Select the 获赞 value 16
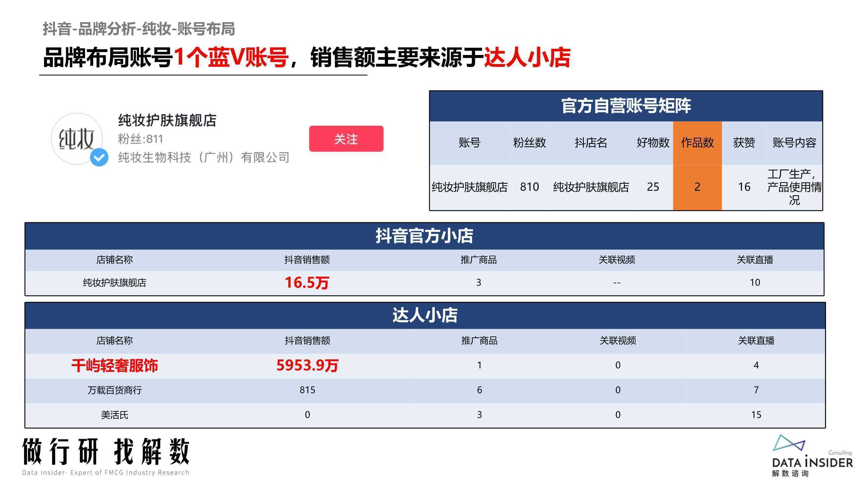868x488 pixels. coord(744,187)
